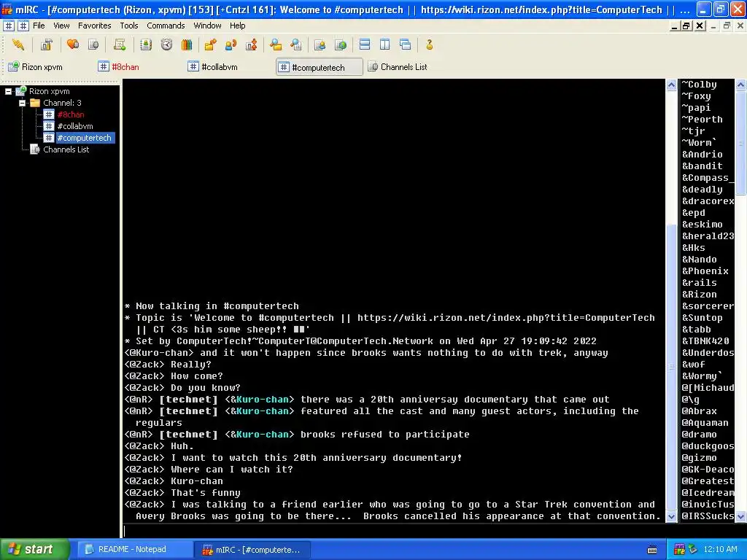Open the Colors toolbar icon
The image size is (747, 560).
tap(187, 44)
